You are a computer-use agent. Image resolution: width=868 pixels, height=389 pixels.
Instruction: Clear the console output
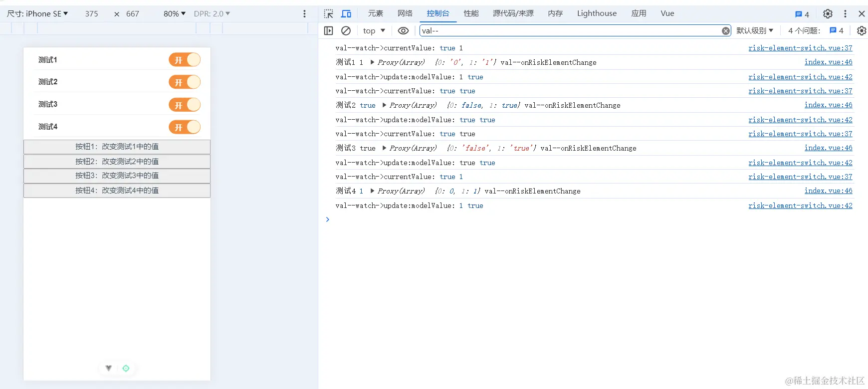[x=346, y=31]
